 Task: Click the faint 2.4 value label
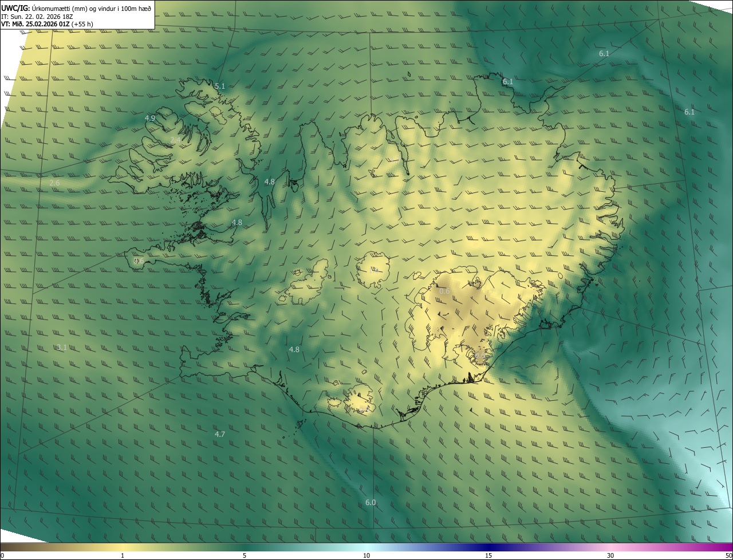[x=176, y=140]
